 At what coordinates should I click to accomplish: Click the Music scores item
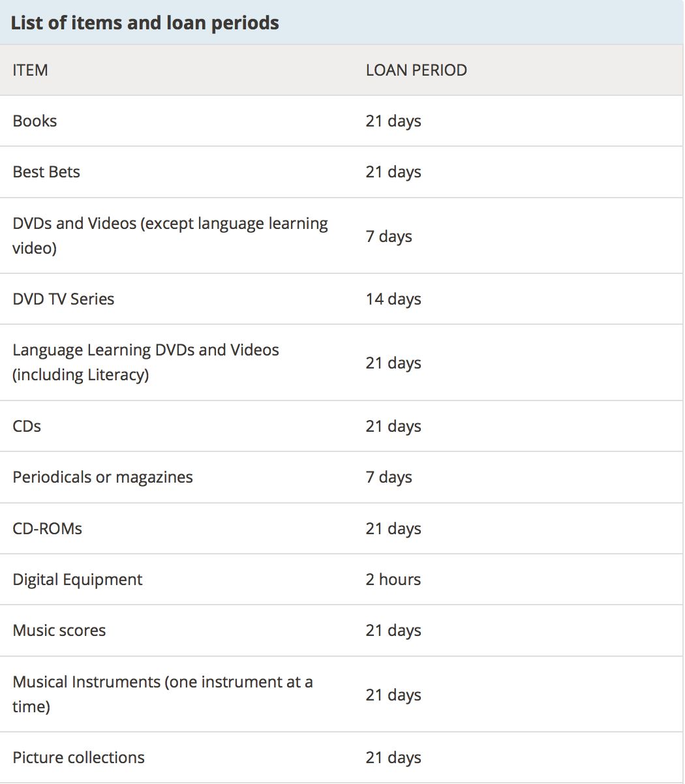click(x=59, y=630)
